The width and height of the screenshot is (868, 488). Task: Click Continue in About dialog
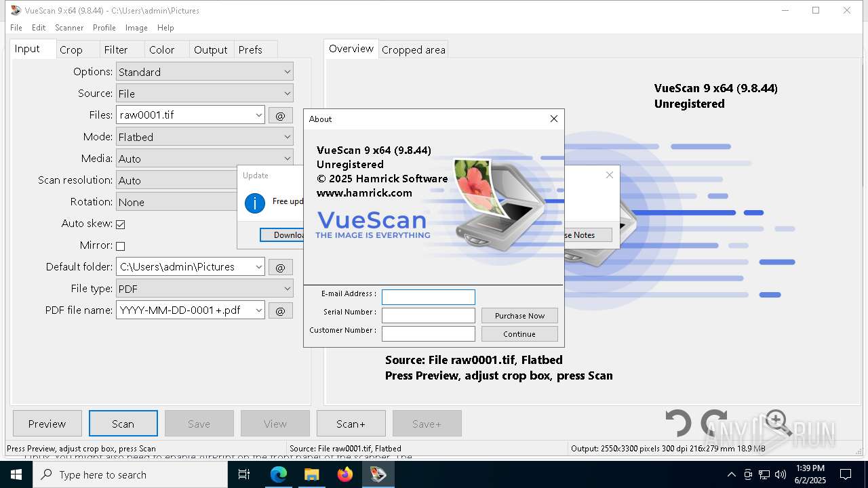coord(519,334)
